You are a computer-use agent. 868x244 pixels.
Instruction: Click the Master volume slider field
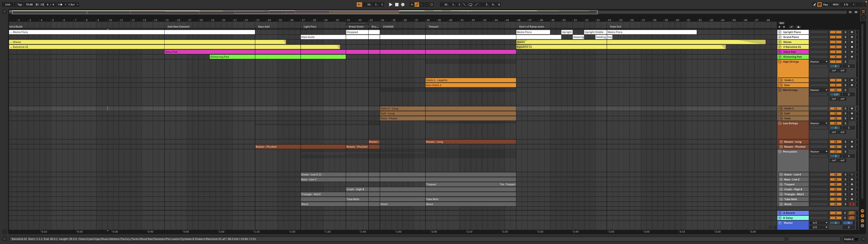click(836, 223)
